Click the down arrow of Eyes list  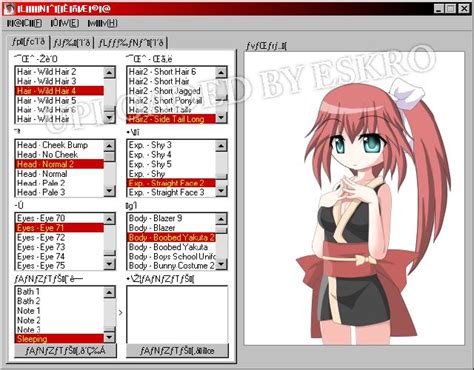110,264
